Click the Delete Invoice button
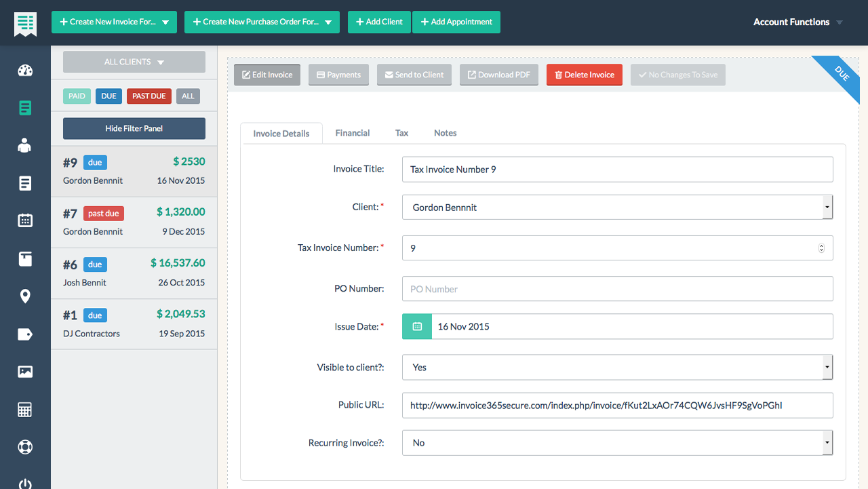Image resolution: width=868 pixels, height=489 pixels. coord(584,75)
